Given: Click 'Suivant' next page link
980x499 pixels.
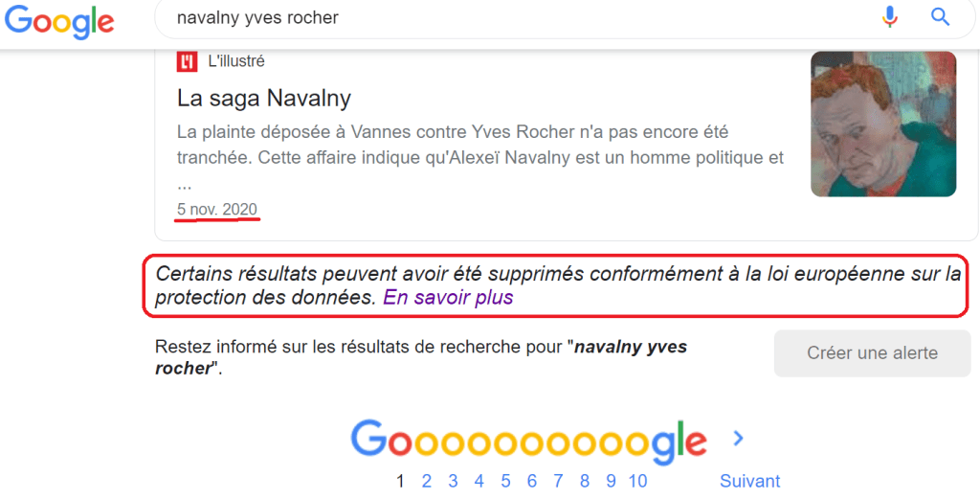Looking at the screenshot, I should [749, 481].
